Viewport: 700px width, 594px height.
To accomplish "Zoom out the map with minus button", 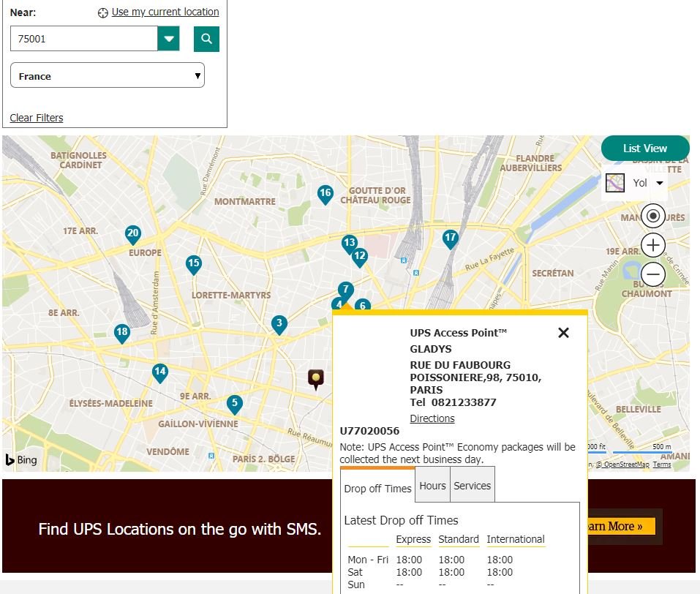I will pos(652,274).
